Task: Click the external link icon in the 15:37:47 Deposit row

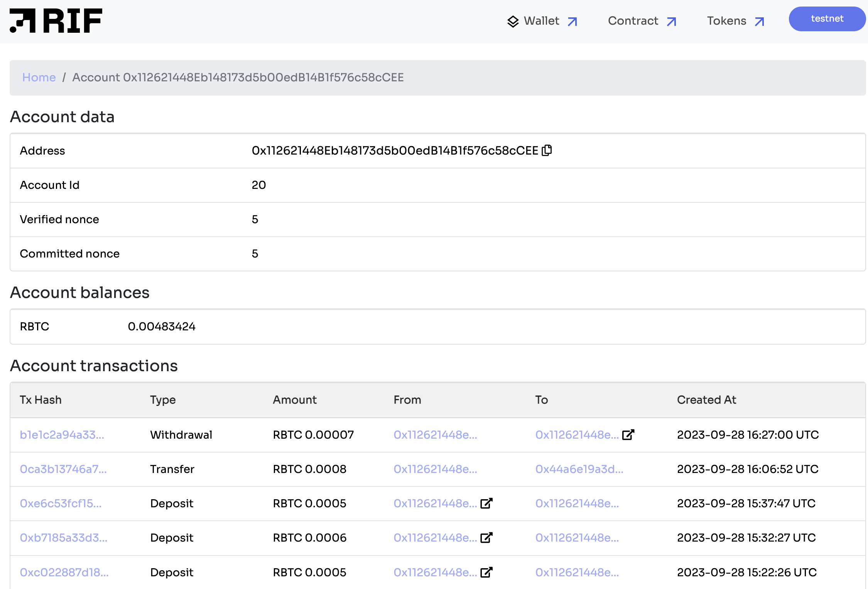Action: click(x=486, y=503)
